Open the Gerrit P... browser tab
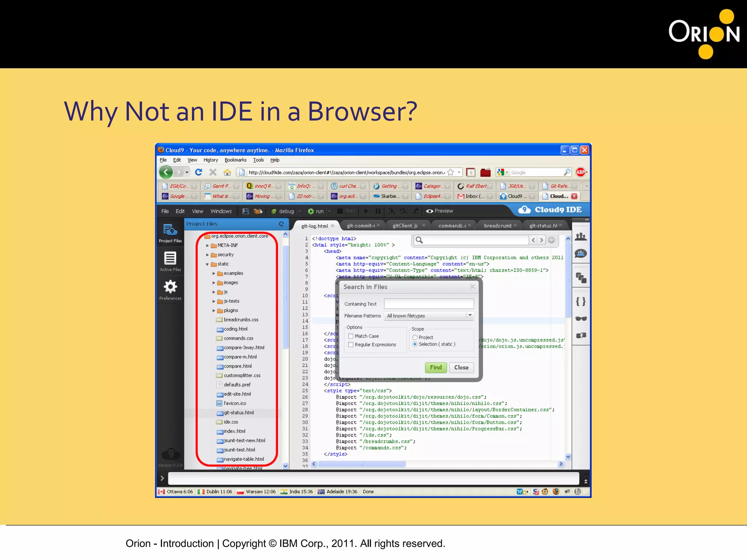The height and width of the screenshot is (560, 747). pos(221,186)
